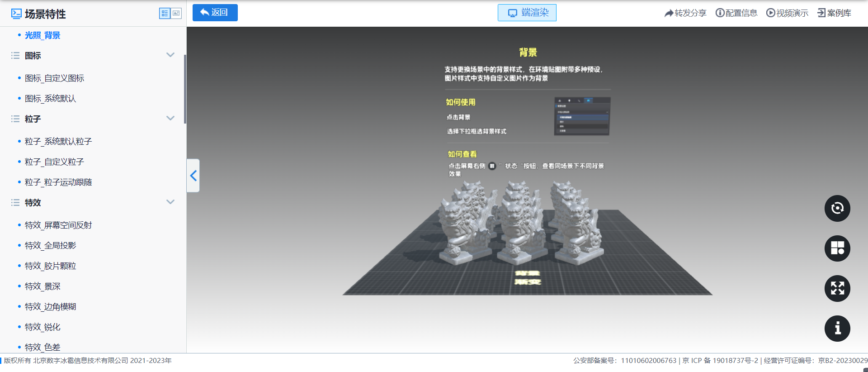Collapse the 图标 section chevron
The height and width of the screenshot is (372, 868).
(170, 55)
